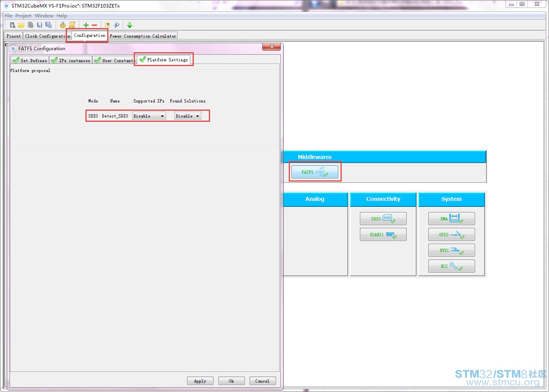Click the New Project toolbar icon
Image resolution: width=549 pixels, height=392 pixels.
tap(13, 25)
